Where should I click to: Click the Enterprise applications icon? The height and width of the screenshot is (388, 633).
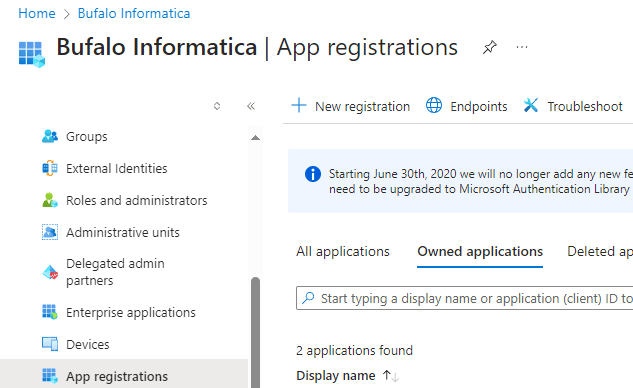point(50,312)
